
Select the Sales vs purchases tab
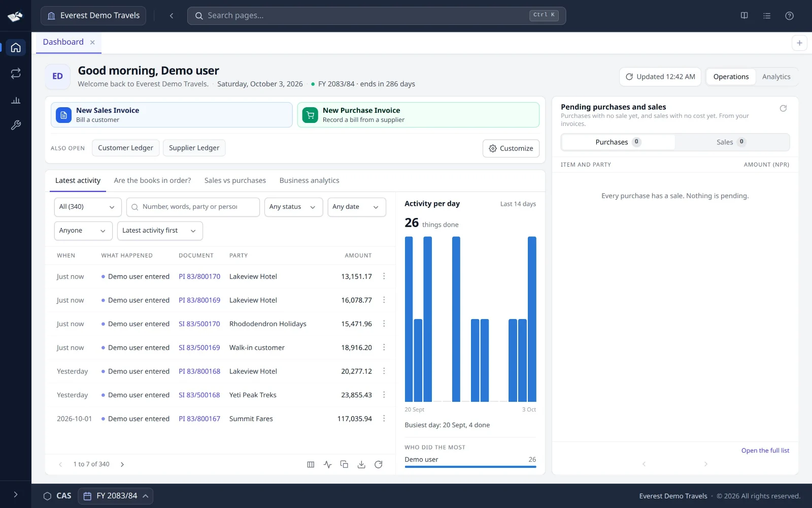coord(235,181)
